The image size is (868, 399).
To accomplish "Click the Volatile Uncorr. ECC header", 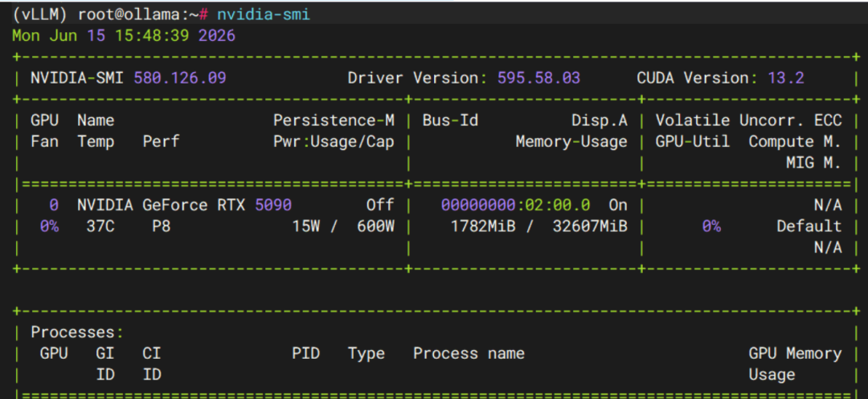I will click(748, 120).
